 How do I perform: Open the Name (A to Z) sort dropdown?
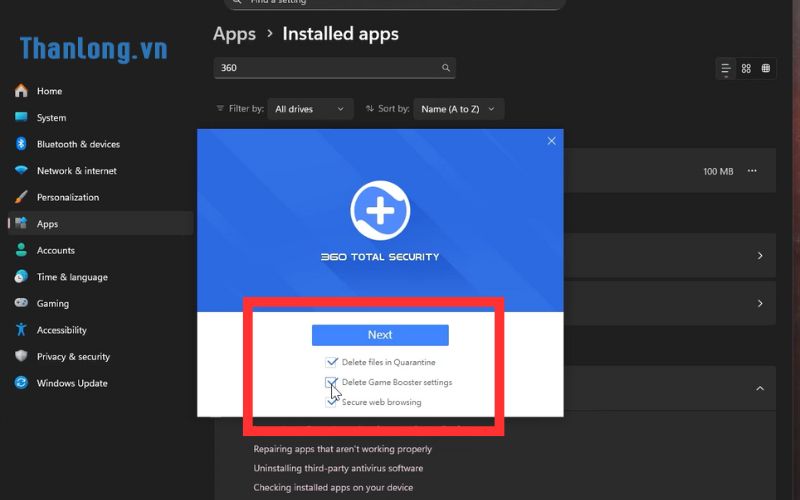point(458,109)
